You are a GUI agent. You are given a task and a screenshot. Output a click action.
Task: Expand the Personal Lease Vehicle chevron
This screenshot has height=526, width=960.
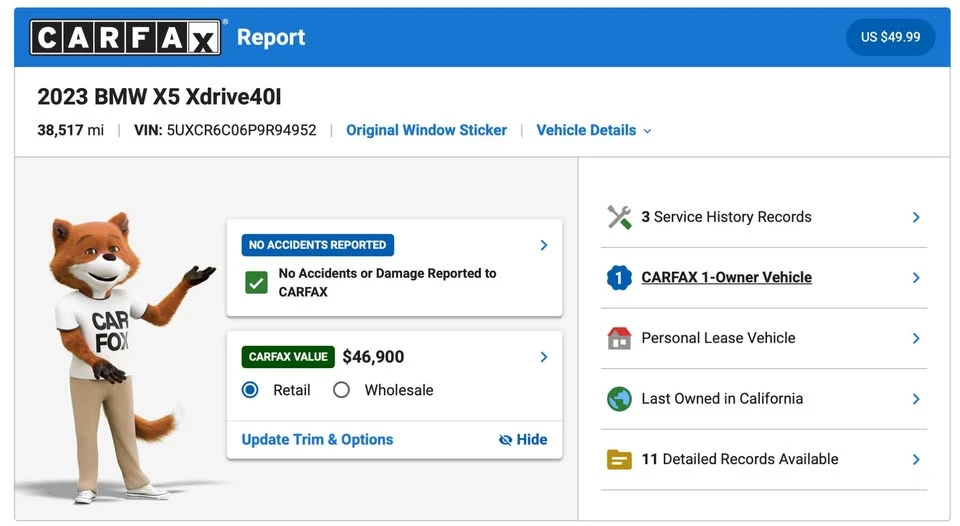click(916, 339)
